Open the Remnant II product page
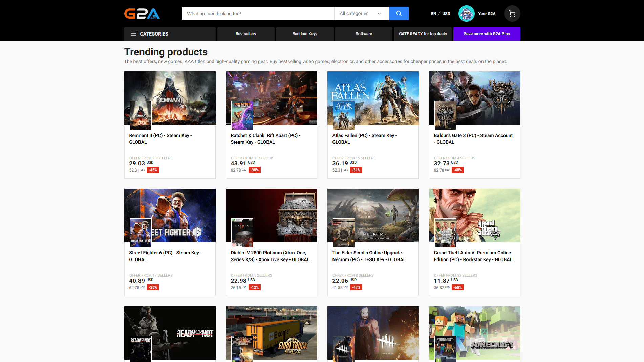Viewport: 644px width, 362px height. click(160, 139)
